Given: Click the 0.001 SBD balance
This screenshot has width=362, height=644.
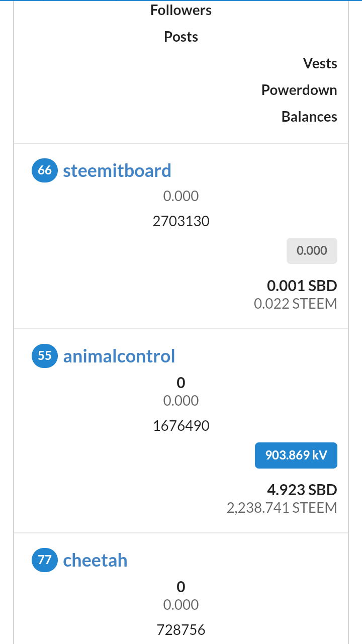Looking at the screenshot, I should (302, 286).
